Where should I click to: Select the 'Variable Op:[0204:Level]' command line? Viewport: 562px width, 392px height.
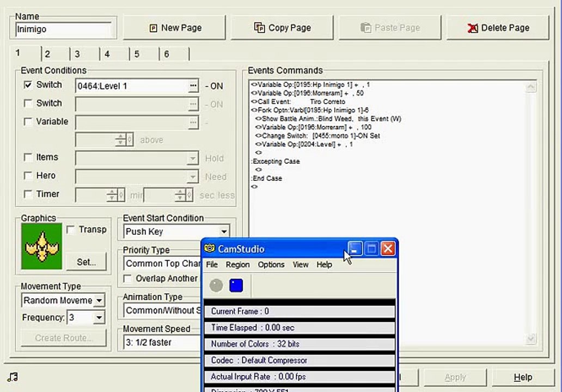pyautogui.click(x=303, y=144)
